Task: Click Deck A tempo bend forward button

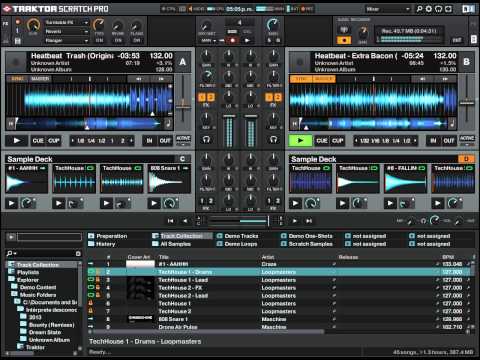Action: tap(161, 79)
